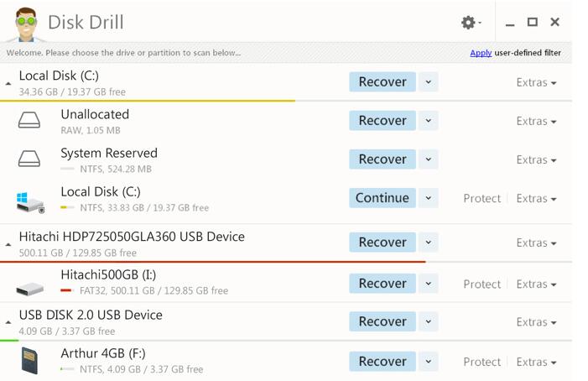Maximize the Disk Drill window

tap(532, 22)
